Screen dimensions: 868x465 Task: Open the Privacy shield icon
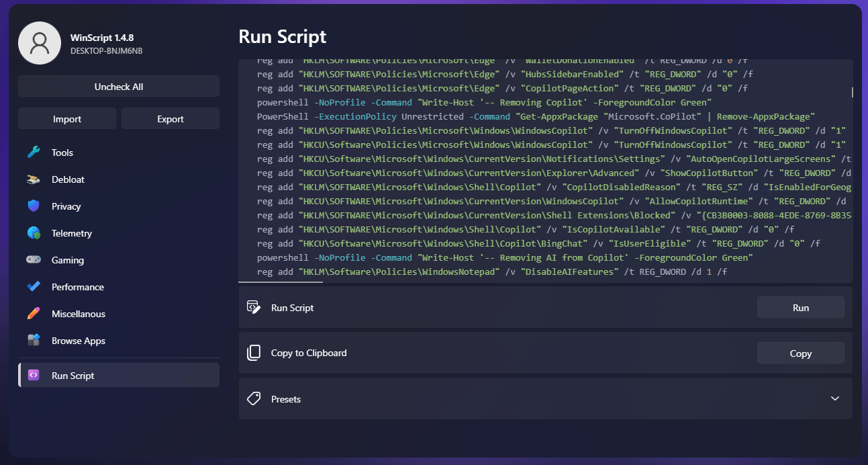coord(35,206)
